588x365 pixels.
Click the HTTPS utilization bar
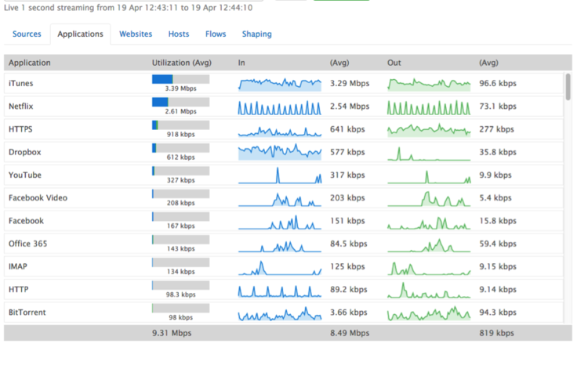click(181, 125)
